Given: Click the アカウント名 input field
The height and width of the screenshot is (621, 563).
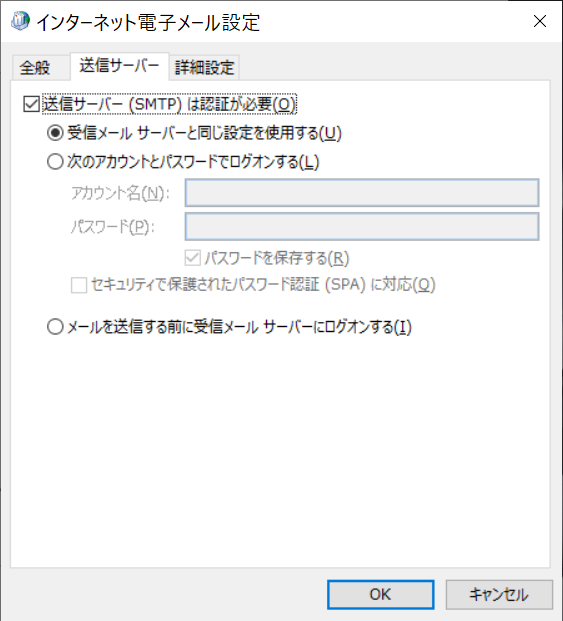Looking at the screenshot, I should [362, 193].
